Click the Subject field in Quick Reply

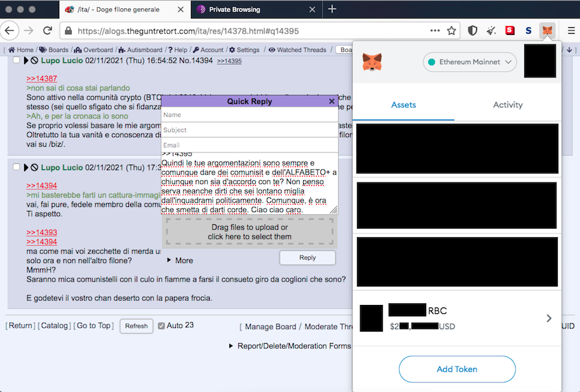[x=250, y=130]
